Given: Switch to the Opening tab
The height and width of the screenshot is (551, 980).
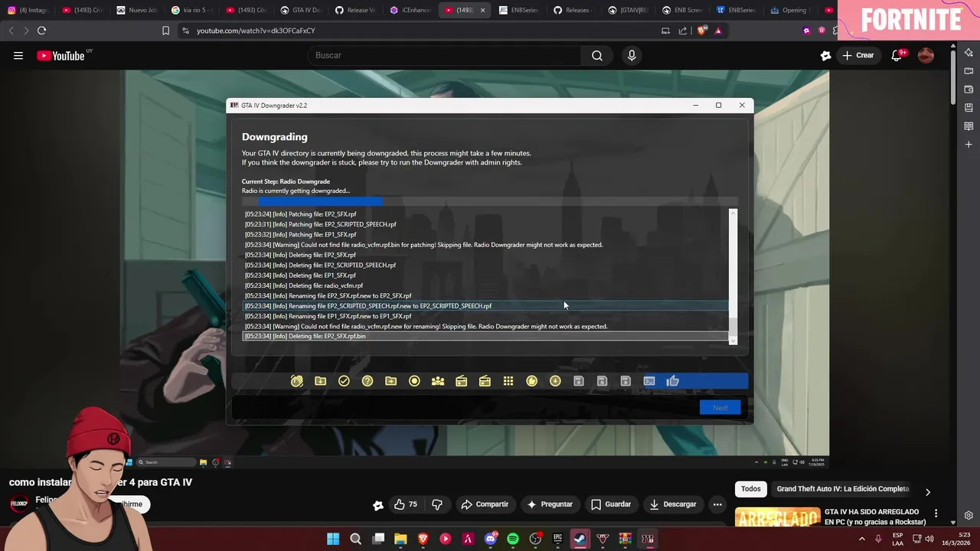Looking at the screenshot, I should (792, 10).
